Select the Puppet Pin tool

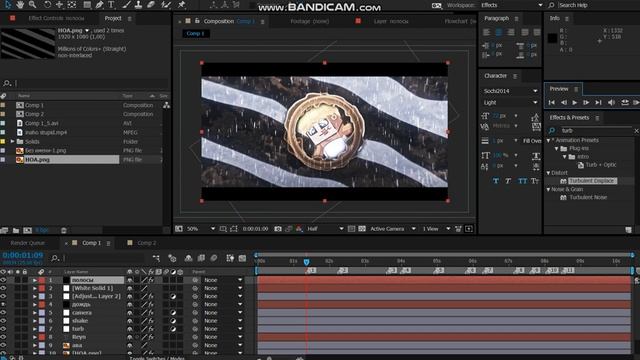pos(182,4)
